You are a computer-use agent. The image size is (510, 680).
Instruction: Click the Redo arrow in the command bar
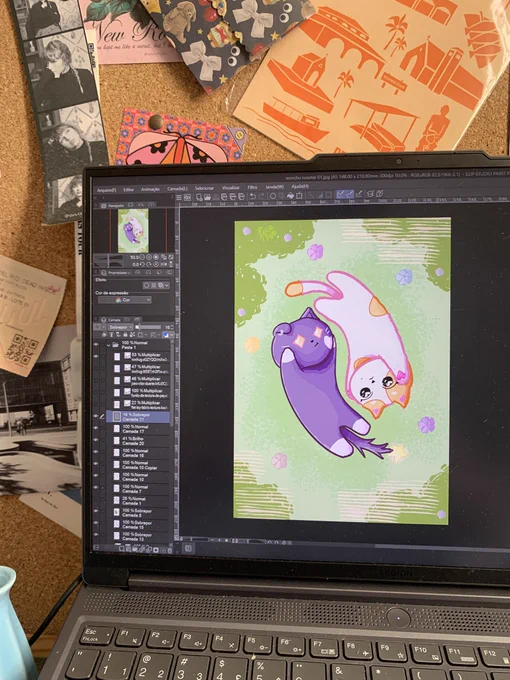[262, 197]
